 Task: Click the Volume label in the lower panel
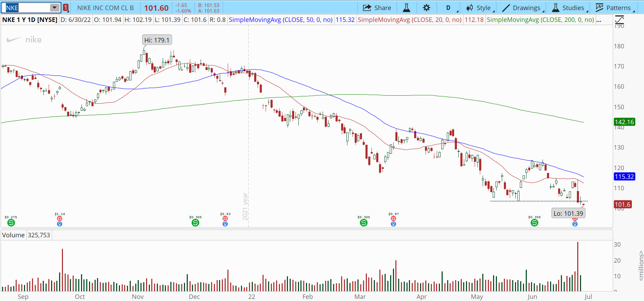pyautogui.click(x=13, y=235)
